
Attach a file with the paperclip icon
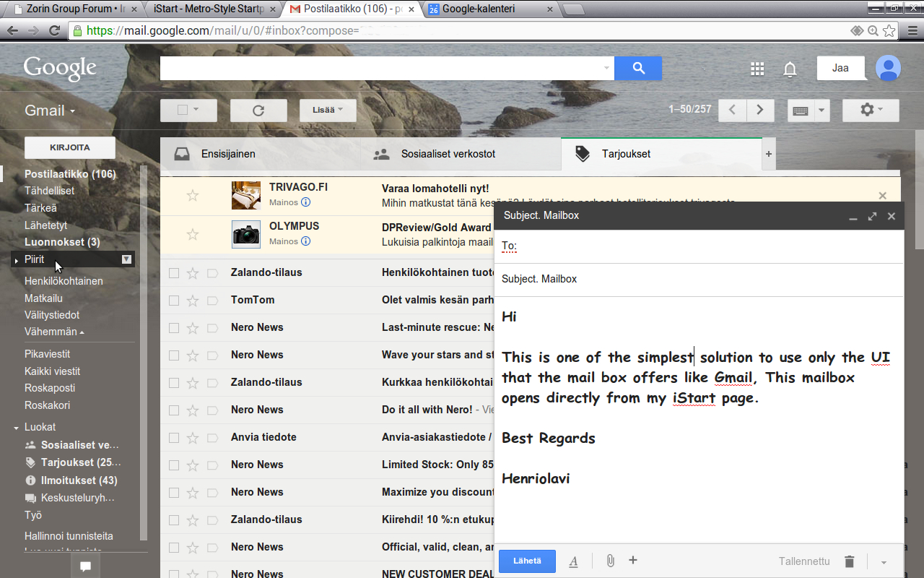tap(610, 561)
